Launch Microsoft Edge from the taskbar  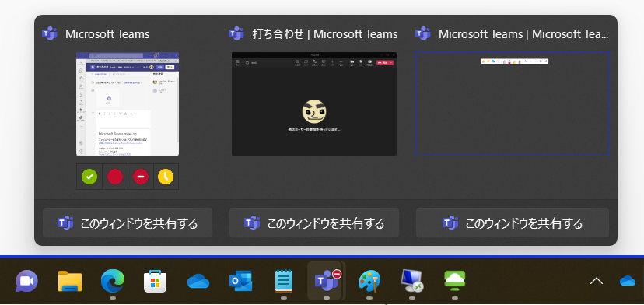(x=113, y=281)
